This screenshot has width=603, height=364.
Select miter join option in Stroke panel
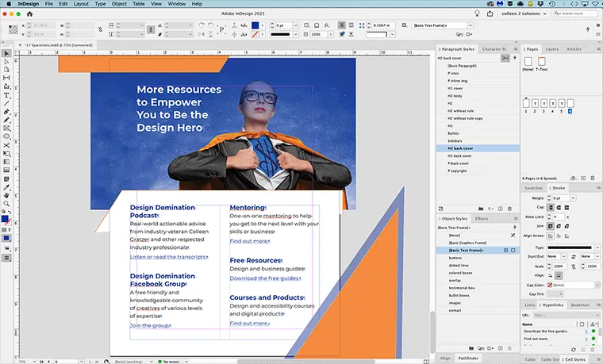[551, 226]
